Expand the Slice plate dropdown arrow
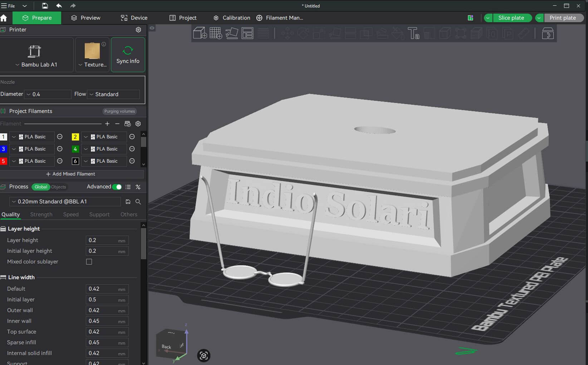Viewport: 588px width, 365px height. pyautogui.click(x=488, y=18)
